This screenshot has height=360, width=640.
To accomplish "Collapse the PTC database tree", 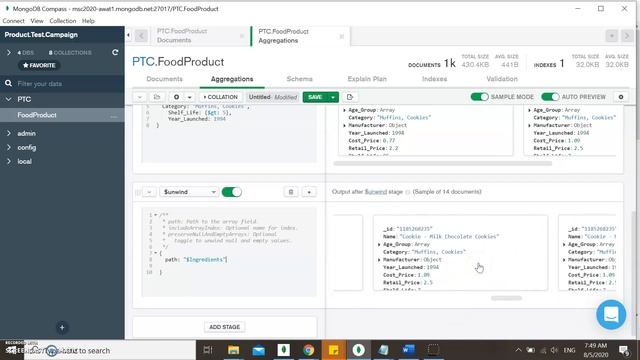I will (x=9, y=99).
